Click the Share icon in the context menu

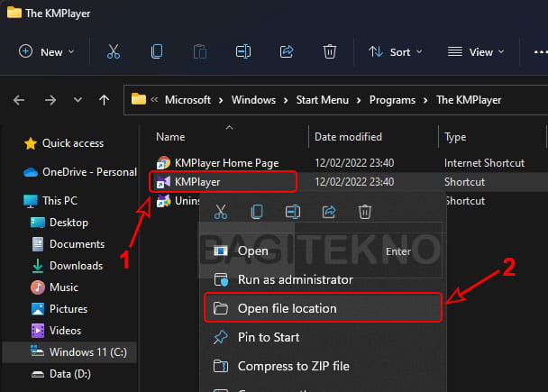[x=329, y=212]
